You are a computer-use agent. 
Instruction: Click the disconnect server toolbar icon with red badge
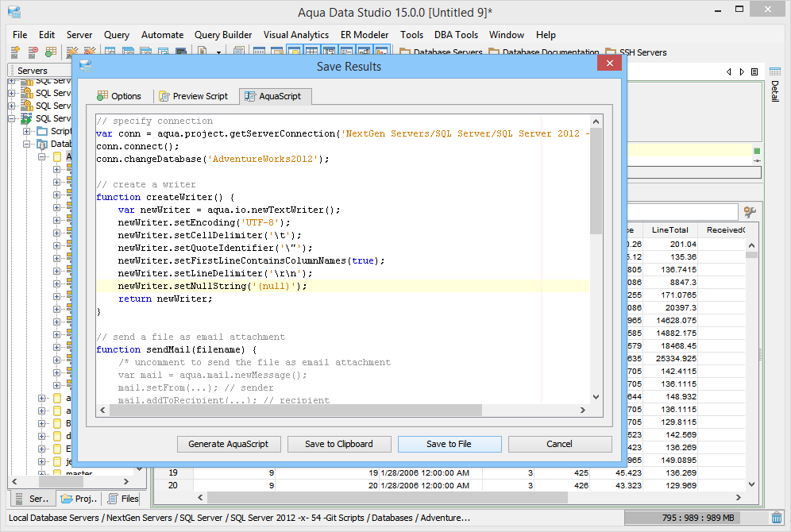pos(33,52)
